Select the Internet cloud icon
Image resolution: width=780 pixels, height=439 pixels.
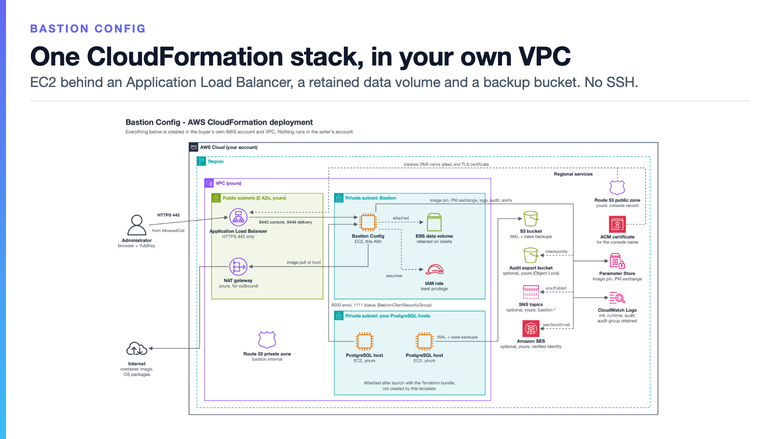click(136, 349)
